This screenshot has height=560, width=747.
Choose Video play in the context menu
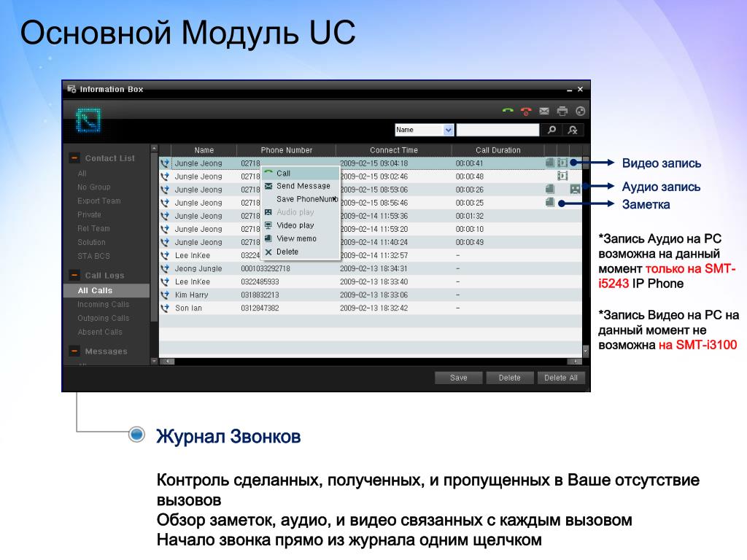[301, 225]
